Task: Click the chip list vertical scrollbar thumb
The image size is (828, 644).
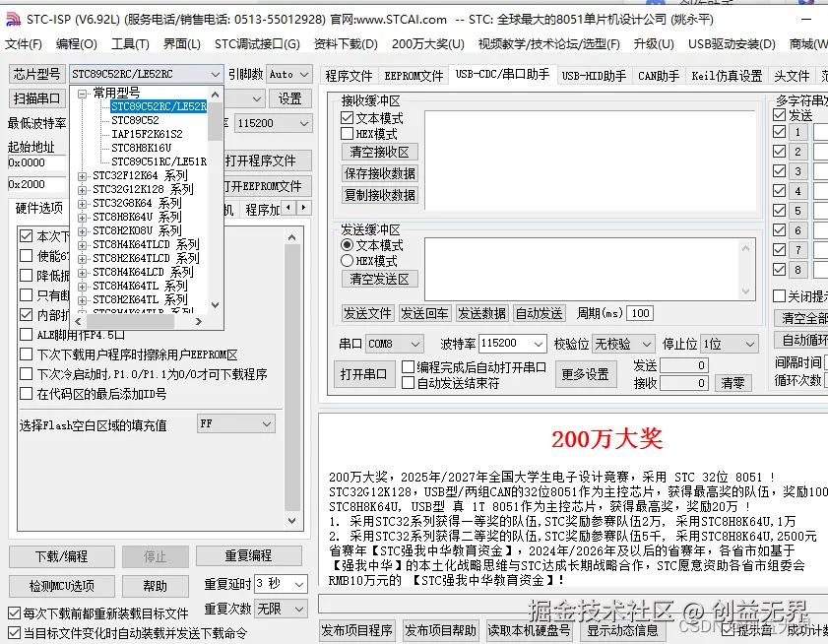Action: [x=215, y=121]
